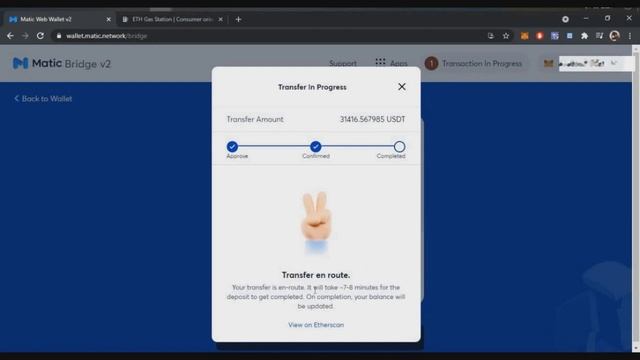Open the Extensions puzzle icon
This screenshot has width=640, height=360.
coord(584,36)
